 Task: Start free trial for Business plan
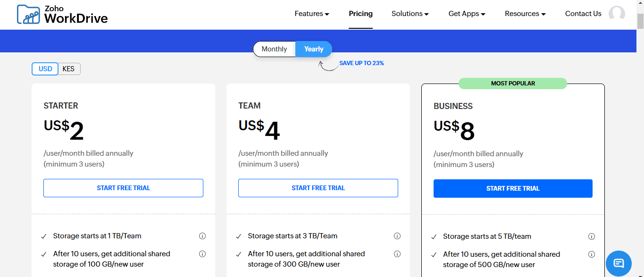[513, 188]
